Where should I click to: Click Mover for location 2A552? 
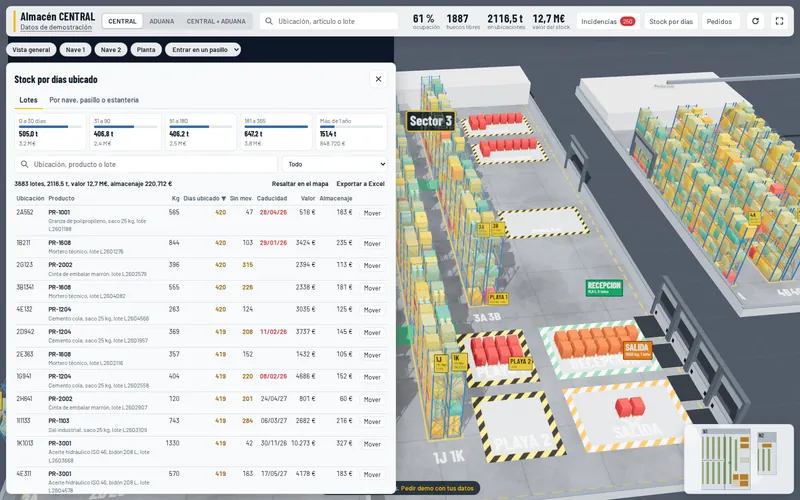tap(372, 213)
